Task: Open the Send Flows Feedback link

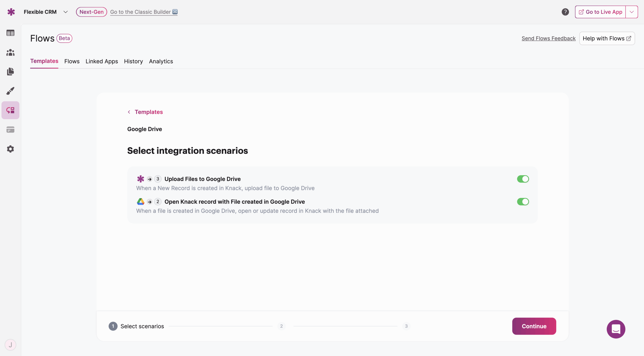Action: click(548, 38)
